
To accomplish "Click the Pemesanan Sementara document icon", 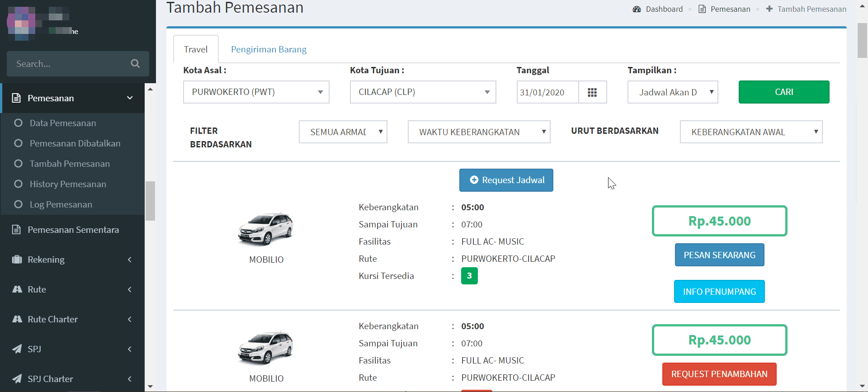I will [17, 230].
